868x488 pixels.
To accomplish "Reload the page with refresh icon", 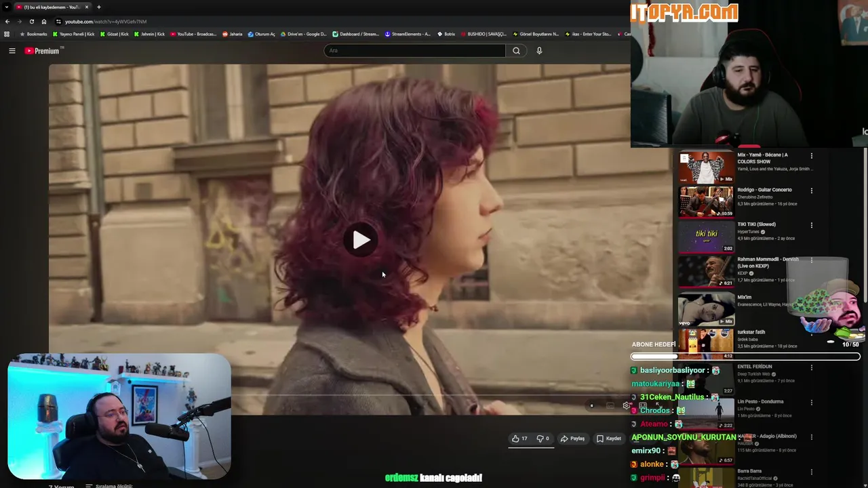I will (31, 22).
